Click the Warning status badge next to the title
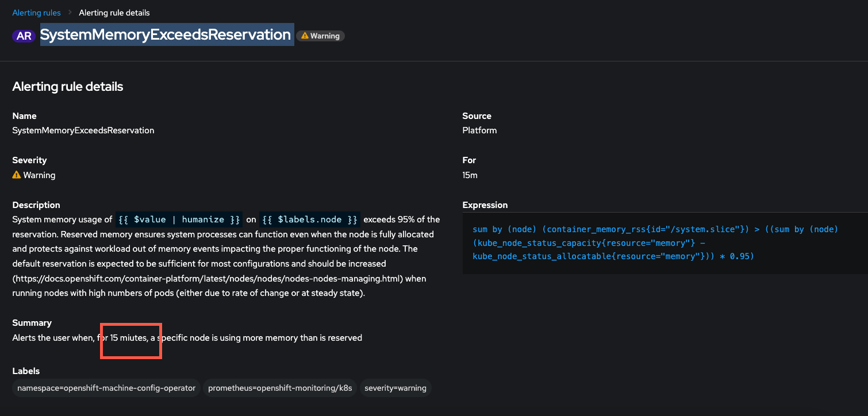868x416 pixels. (320, 35)
